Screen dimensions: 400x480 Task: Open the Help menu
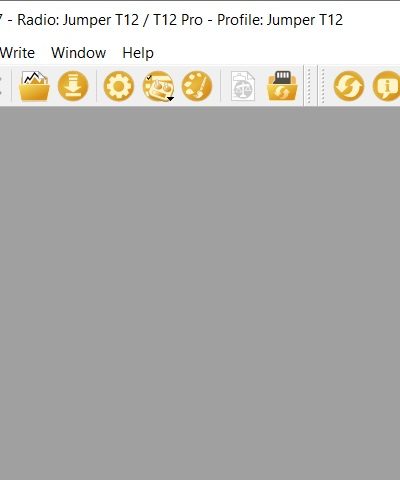tap(138, 53)
